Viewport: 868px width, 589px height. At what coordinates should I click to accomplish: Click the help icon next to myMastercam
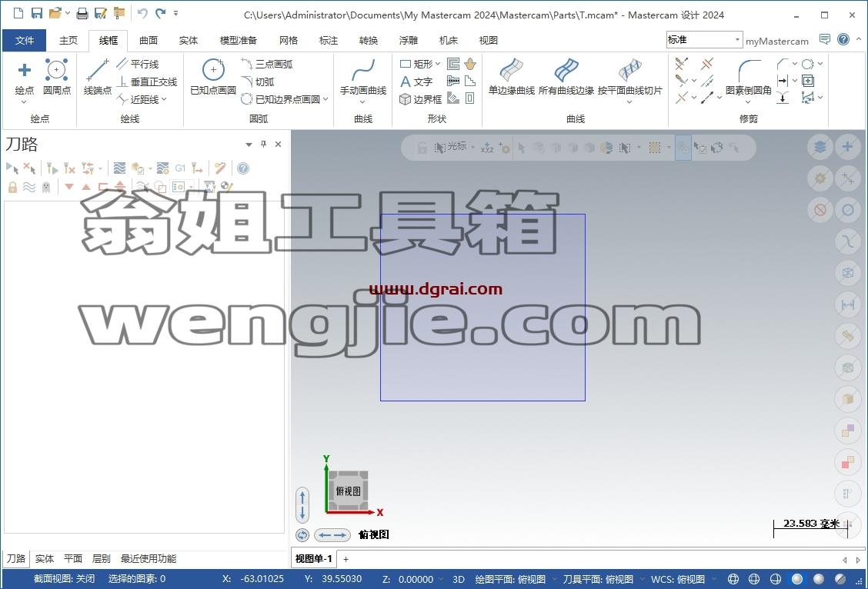tap(843, 39)
